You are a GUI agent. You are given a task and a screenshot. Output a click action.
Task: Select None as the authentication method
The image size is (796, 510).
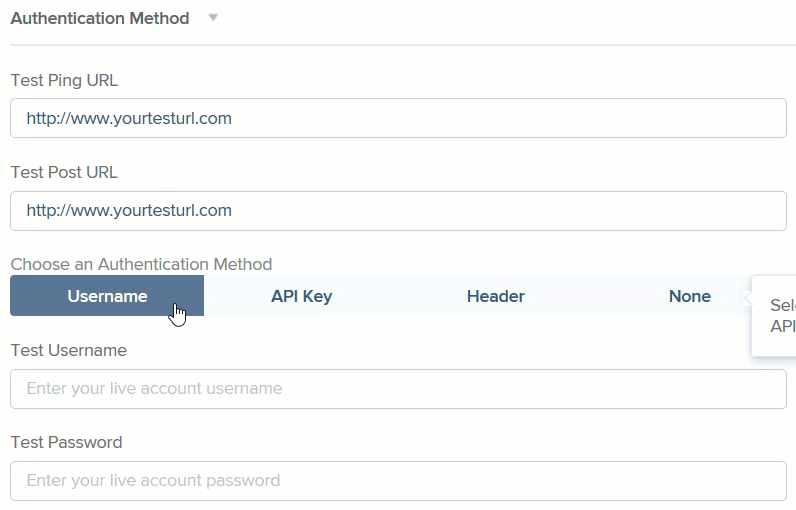point(689,296)
